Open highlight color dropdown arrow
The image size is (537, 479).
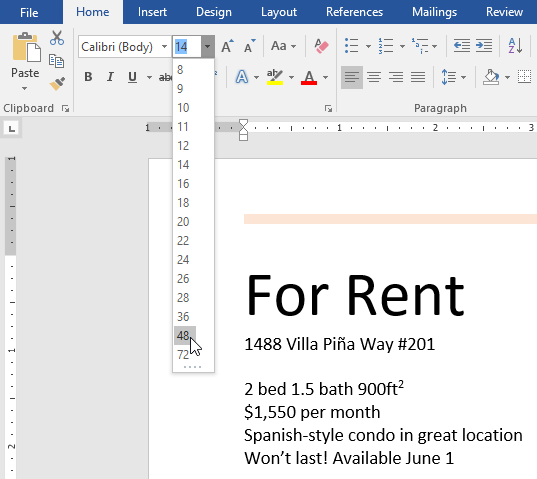291,77
